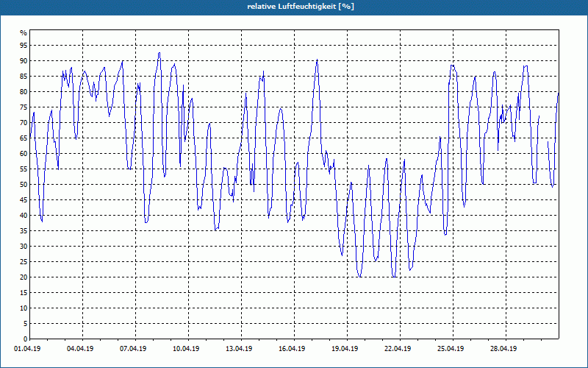Click the 07.04.19 date label
This screenshot has width=588, height=368.
pyautogui.click(x=133, y=349)
